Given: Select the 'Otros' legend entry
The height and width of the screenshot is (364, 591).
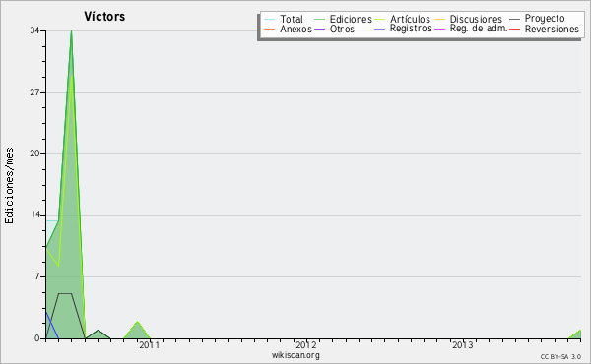Looking at the screenshot, I should (x=342, y=29).
